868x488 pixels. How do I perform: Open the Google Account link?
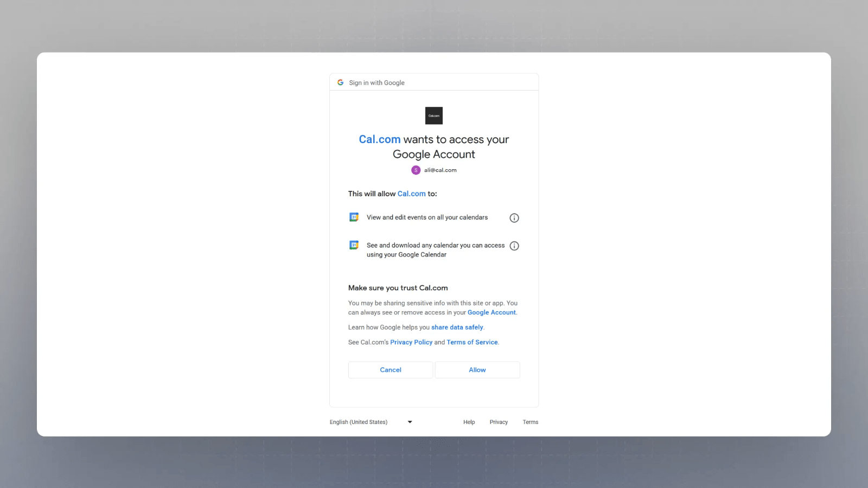492,312
